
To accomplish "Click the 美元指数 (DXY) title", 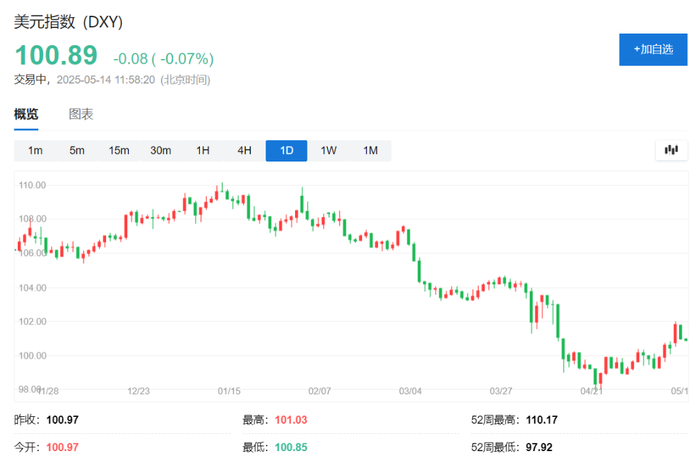I will (68, 22).
